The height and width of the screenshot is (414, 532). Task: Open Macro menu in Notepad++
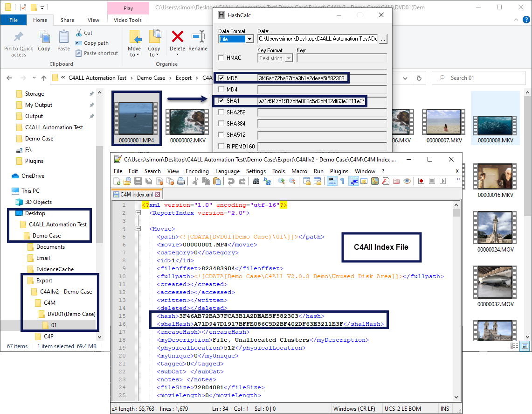[299, 171]
